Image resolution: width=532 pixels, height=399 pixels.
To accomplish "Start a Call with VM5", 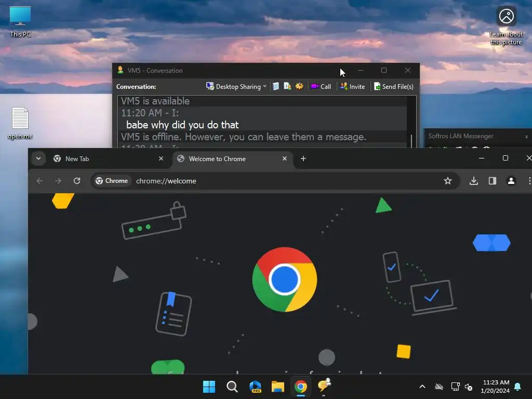I will [x=321, y=87].
